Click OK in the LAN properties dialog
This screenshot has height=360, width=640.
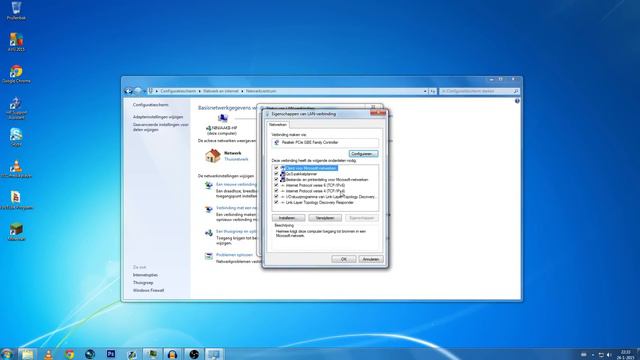click(x=344, y=259)
